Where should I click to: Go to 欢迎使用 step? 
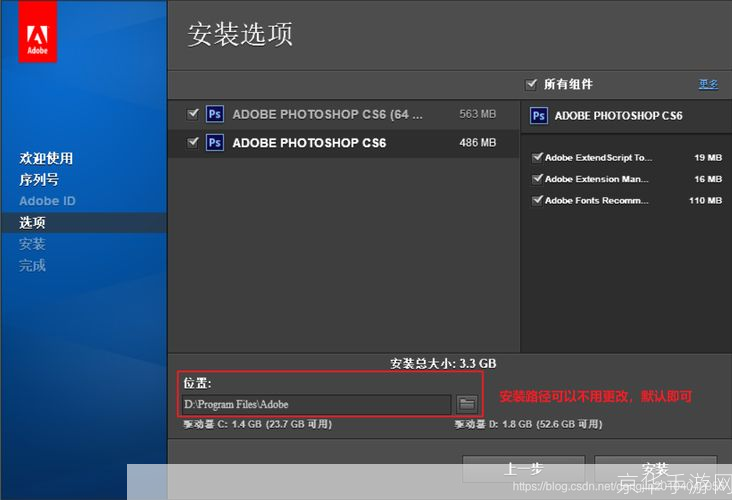point(46,158)
